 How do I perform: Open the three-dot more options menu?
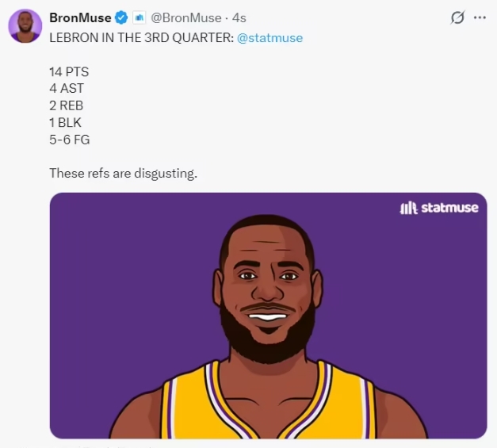point(479,17)
